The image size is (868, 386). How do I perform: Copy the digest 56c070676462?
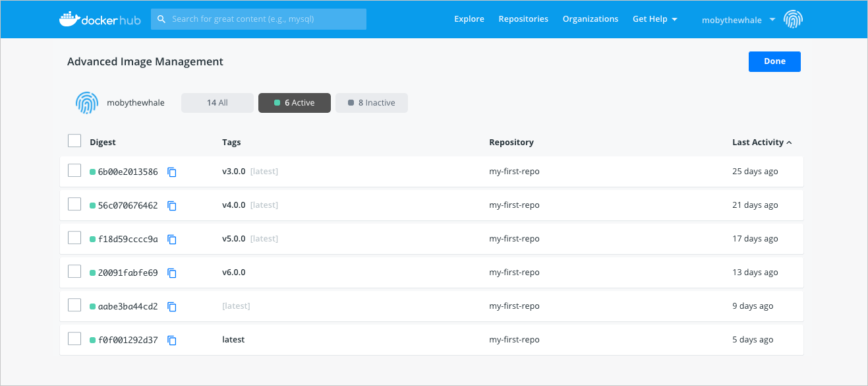pos(172,205)
